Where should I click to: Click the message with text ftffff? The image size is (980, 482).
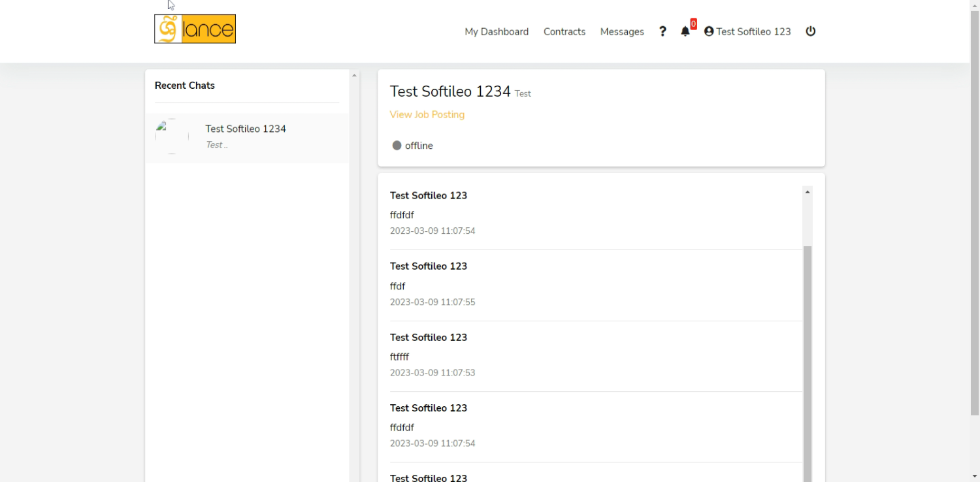[x=400, y=357]
